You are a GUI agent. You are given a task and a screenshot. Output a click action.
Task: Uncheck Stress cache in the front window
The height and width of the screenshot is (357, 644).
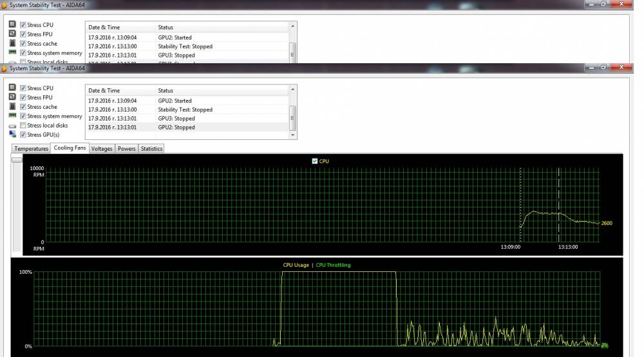point(23,107)
